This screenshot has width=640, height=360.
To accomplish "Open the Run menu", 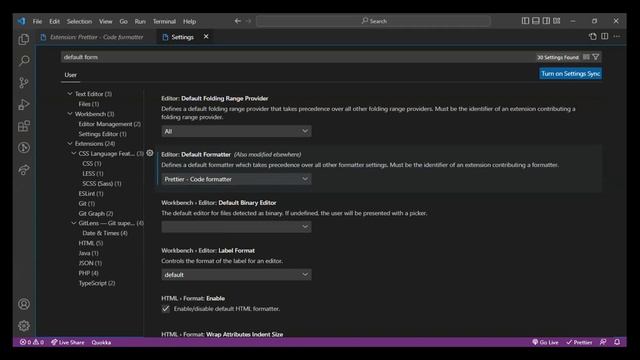I will (x=140, y=21).
